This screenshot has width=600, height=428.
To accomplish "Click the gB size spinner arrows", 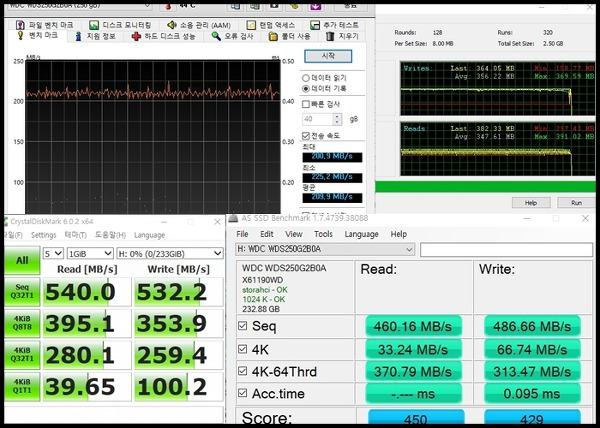I will click(337, 119).
